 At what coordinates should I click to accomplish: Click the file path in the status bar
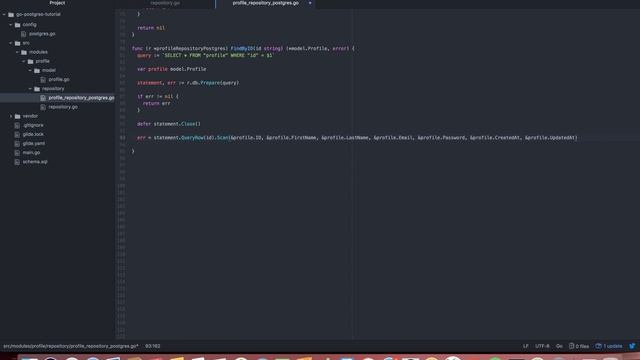71,346
